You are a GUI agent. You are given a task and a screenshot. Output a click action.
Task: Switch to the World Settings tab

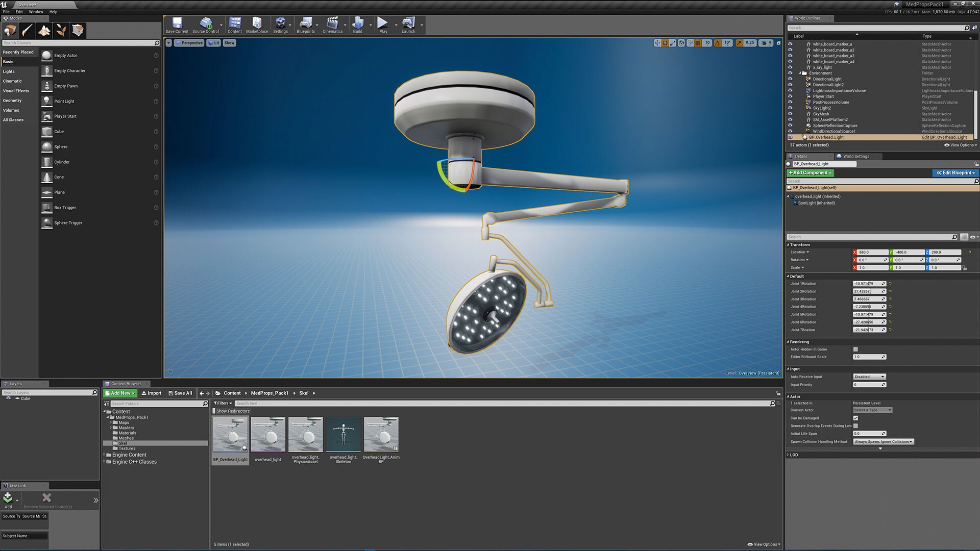(x=855, y=156)
